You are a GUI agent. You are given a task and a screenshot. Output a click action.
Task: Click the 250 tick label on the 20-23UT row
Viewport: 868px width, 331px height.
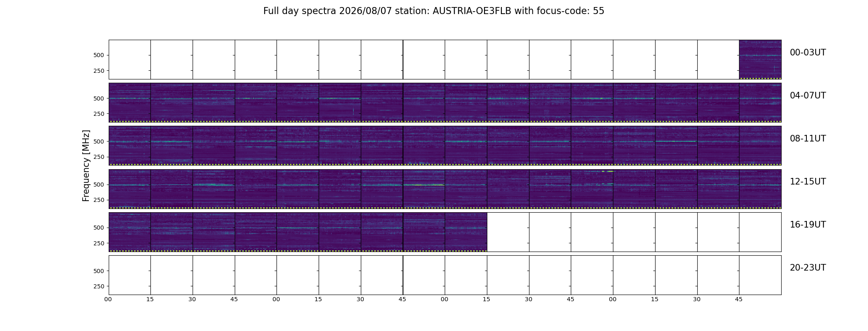click(99, 286)
